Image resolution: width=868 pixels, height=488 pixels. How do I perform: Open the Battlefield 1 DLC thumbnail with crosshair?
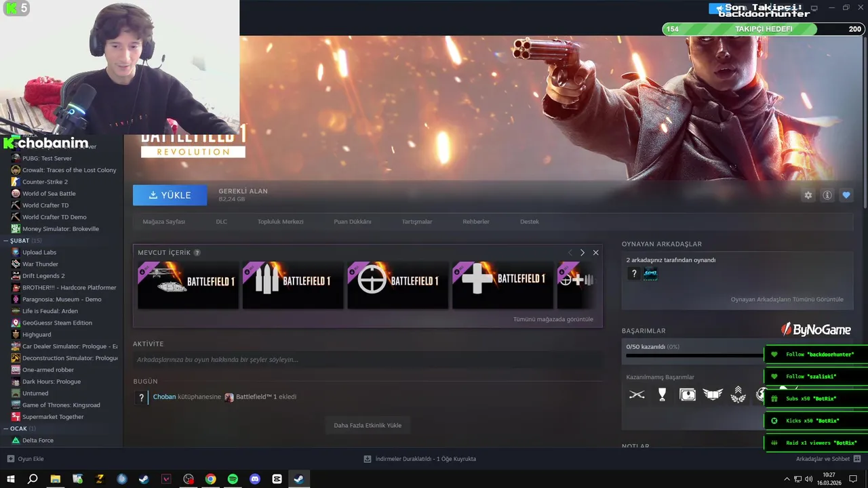tap(398, 285)
